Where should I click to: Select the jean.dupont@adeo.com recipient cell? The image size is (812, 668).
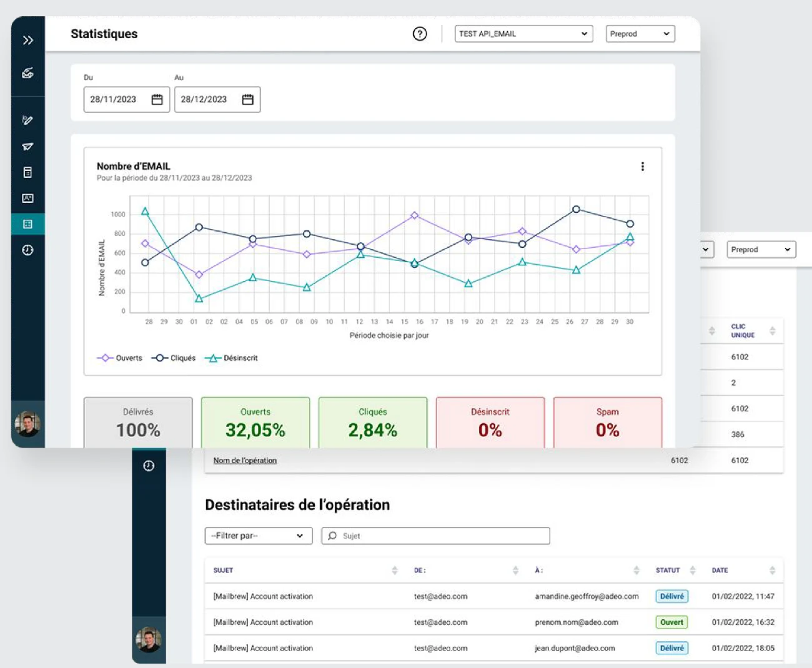pyautogui.click(x=575, y=648)
